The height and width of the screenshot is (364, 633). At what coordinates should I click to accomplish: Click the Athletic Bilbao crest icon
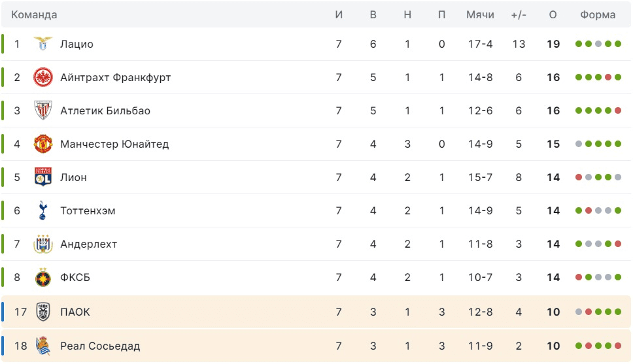(43, 111)
